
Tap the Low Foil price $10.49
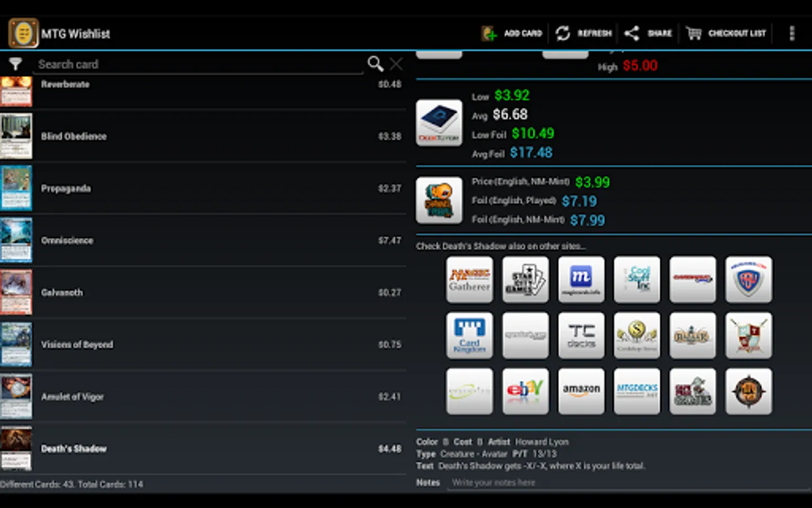[533, 134]
